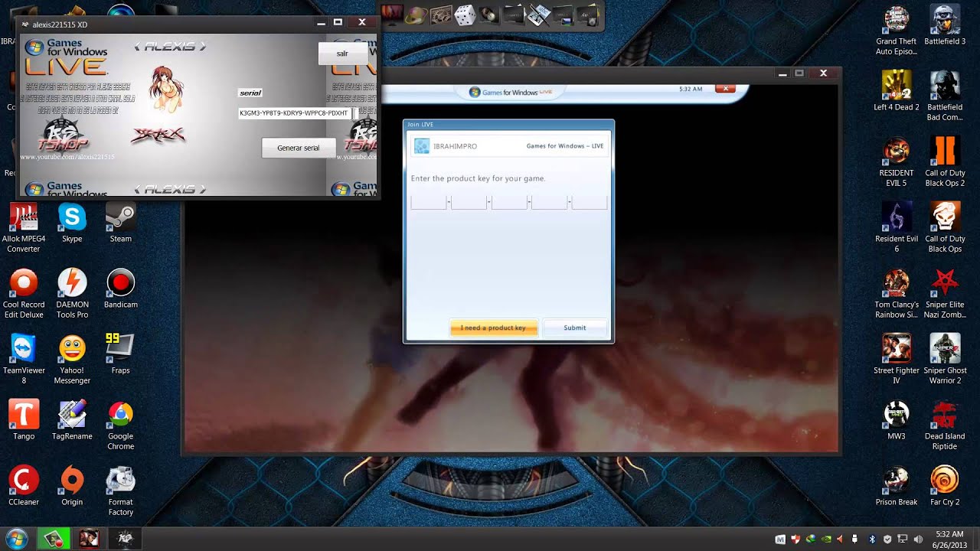Click the white dice icon in top dock

[465, 15]
